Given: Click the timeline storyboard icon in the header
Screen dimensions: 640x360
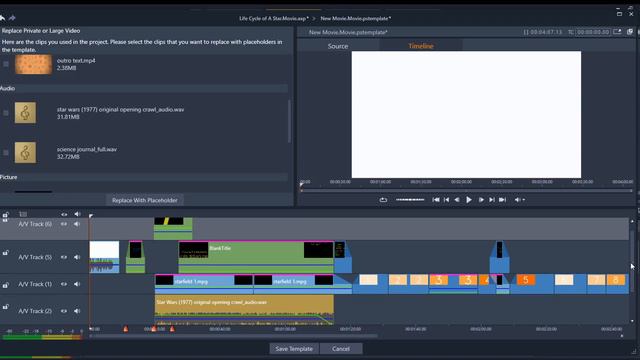Looking at the screenshot, I should [x=23, y=214].
